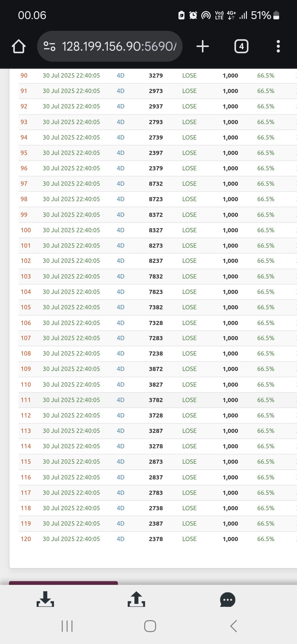Select row number 100 in the table
Image resolution: width=297 pixels, height=644 pixels.
point(26,230)
